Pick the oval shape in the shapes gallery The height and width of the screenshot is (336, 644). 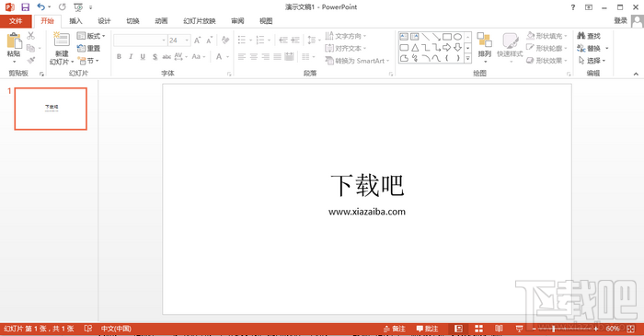pos(457,37)
